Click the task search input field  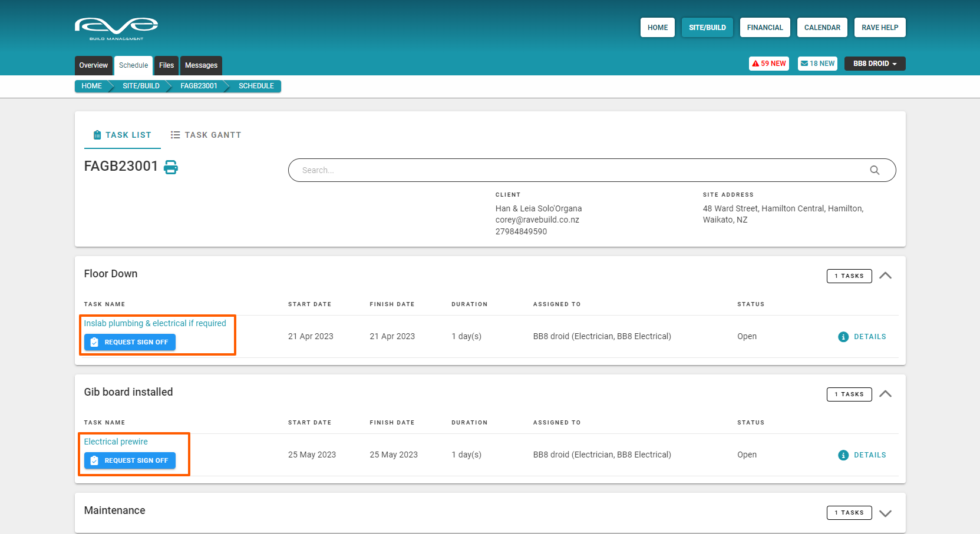point(578,170)
